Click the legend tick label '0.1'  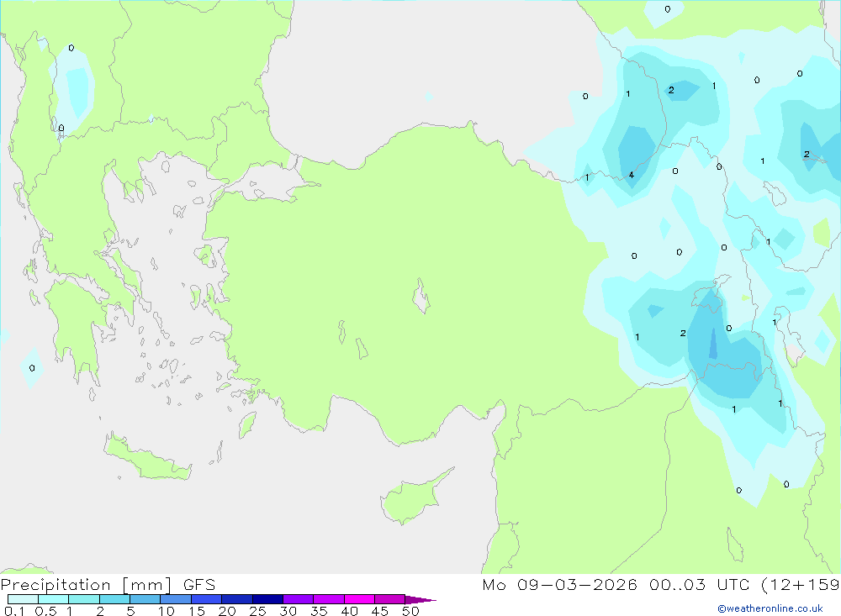14,611
